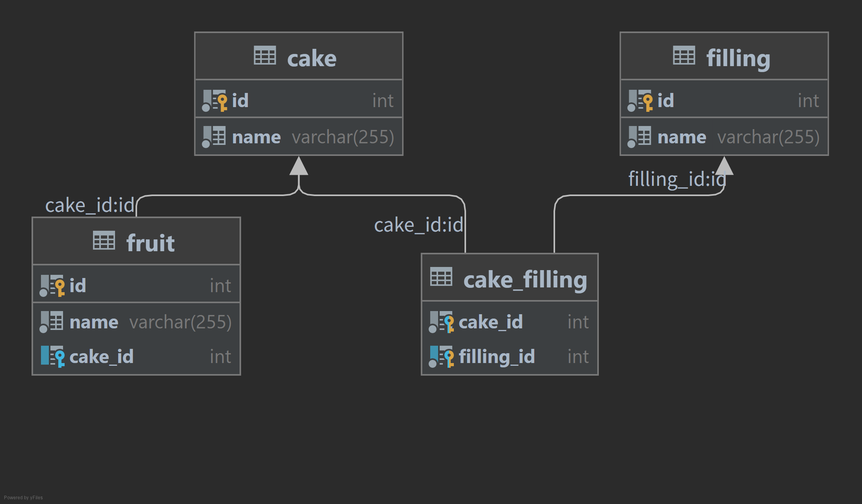Viewport: 862px width, 504px height.
Task: Select the cake_filling table header
Action: coord(510,278)
